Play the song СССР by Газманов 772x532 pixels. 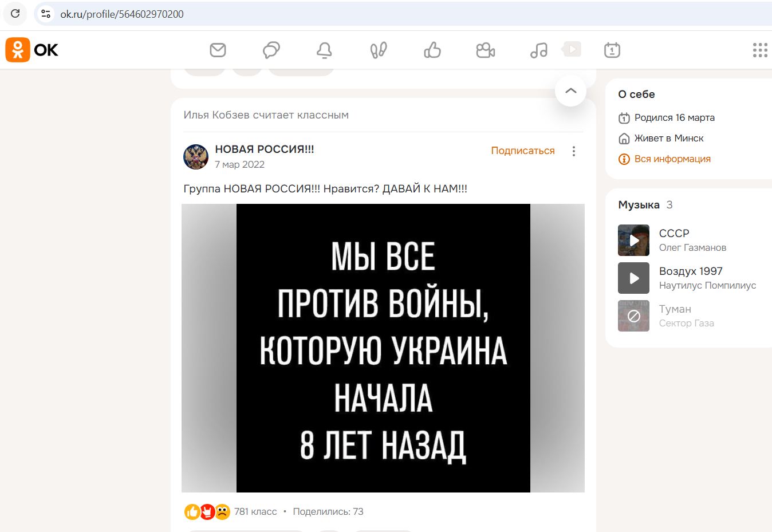tap(633, 240)
